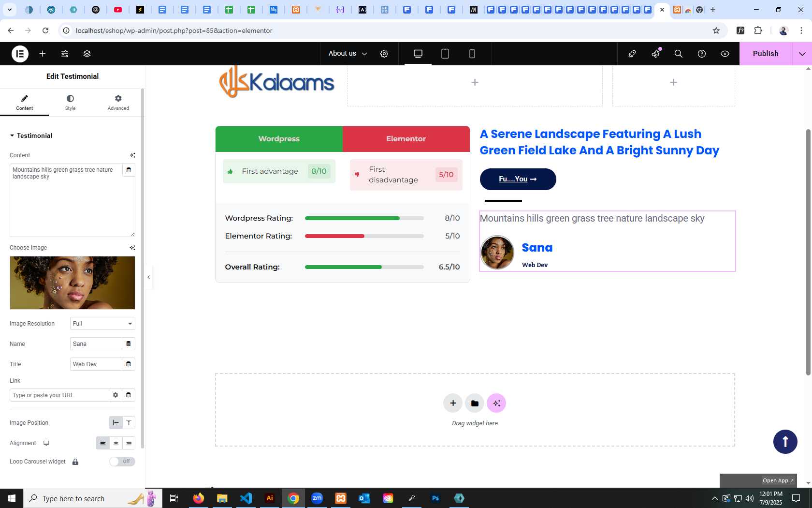Add new container plus button
Screen dimensions: 812x508
pos(453,403)
